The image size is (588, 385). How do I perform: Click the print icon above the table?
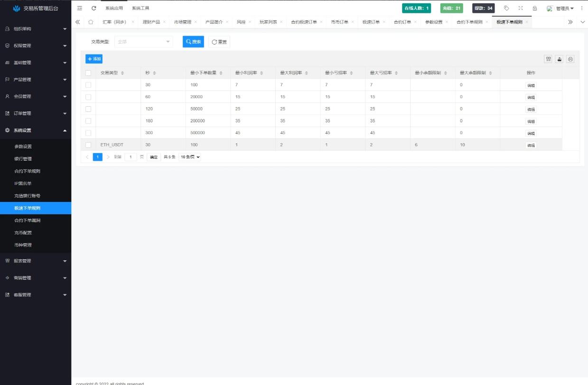[570, 59]
